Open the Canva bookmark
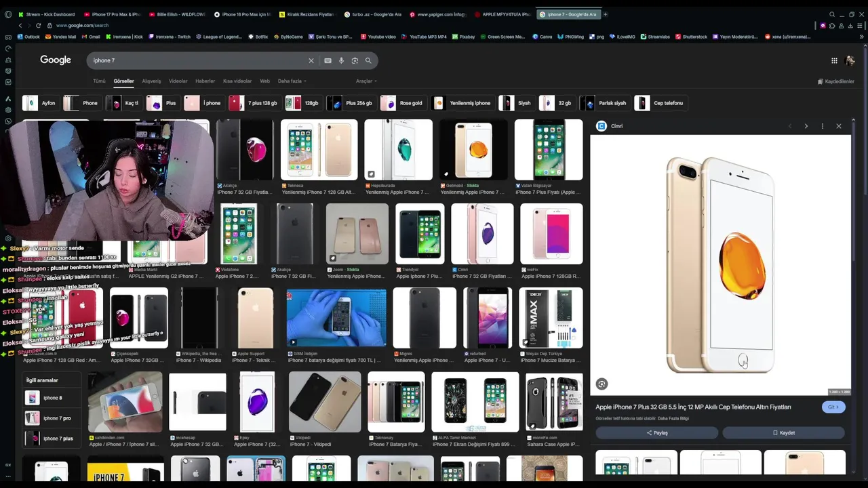Screen dimensions: 868x488 [x=542, y=37]
